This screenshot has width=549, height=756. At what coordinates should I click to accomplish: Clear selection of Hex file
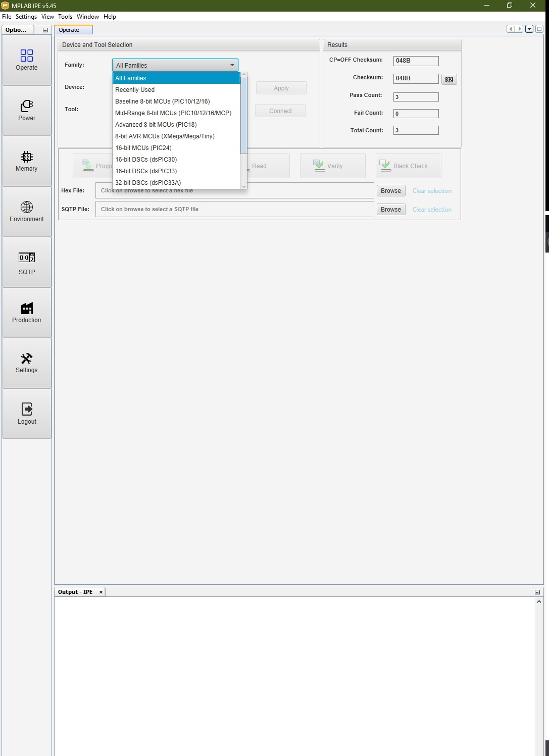click(x=432, y=191)
